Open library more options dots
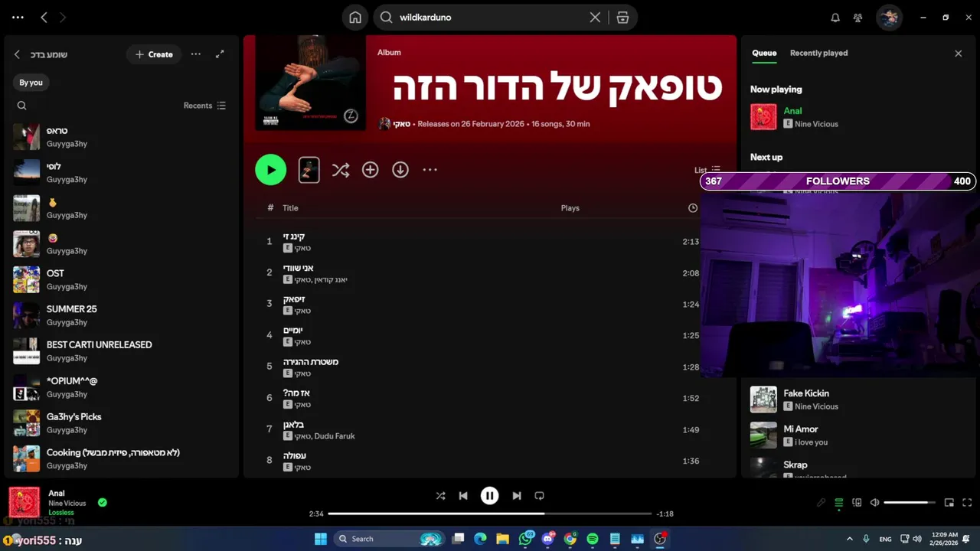This screenshot has width=980, height=551. pos(196,54)
